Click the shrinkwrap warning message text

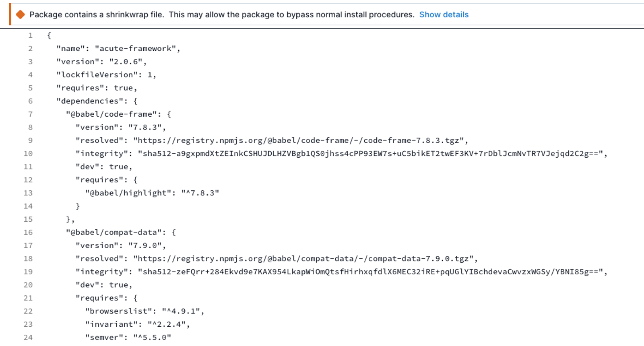[x=222, y=15]
